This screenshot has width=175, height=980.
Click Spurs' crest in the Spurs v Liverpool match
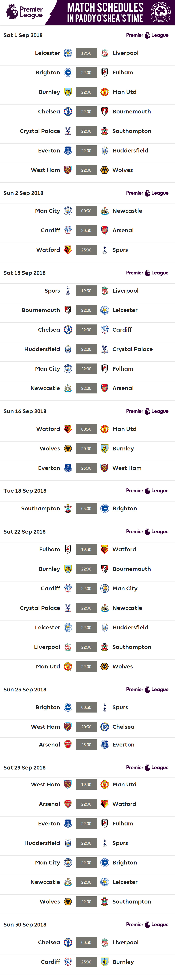(x=68, y=291)
